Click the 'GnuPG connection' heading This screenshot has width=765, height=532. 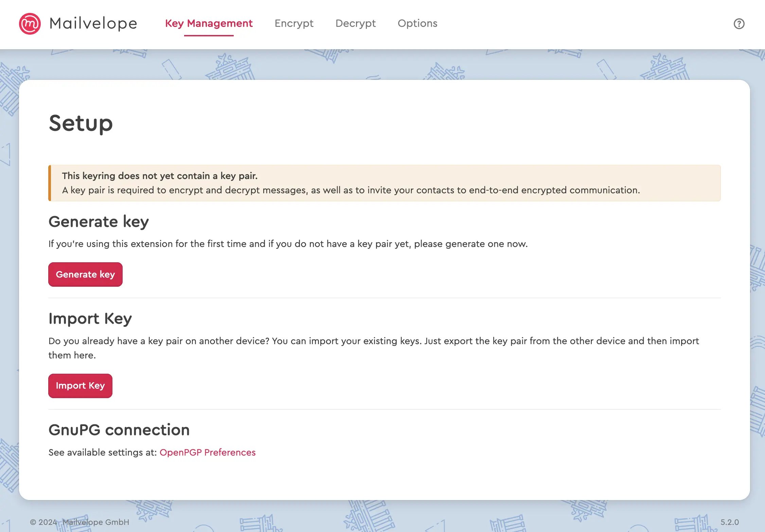coord(119,430)
